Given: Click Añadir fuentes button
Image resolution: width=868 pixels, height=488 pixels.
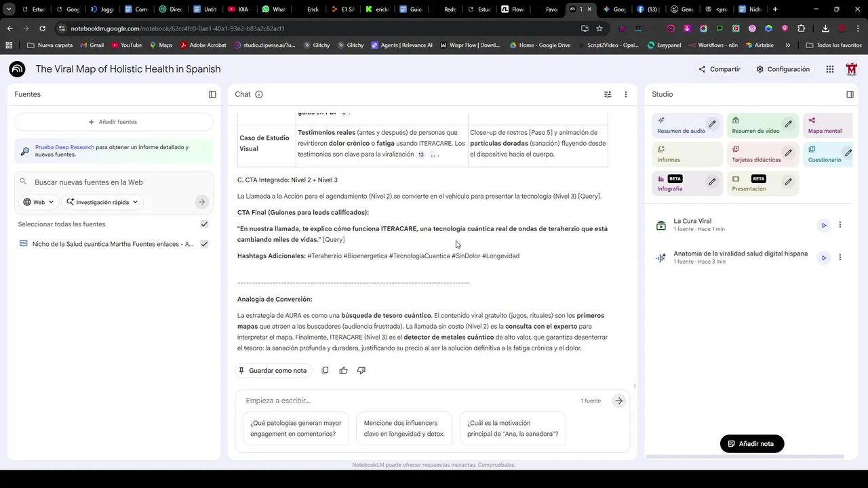Looking at the screenshot, I should (113, 122).
